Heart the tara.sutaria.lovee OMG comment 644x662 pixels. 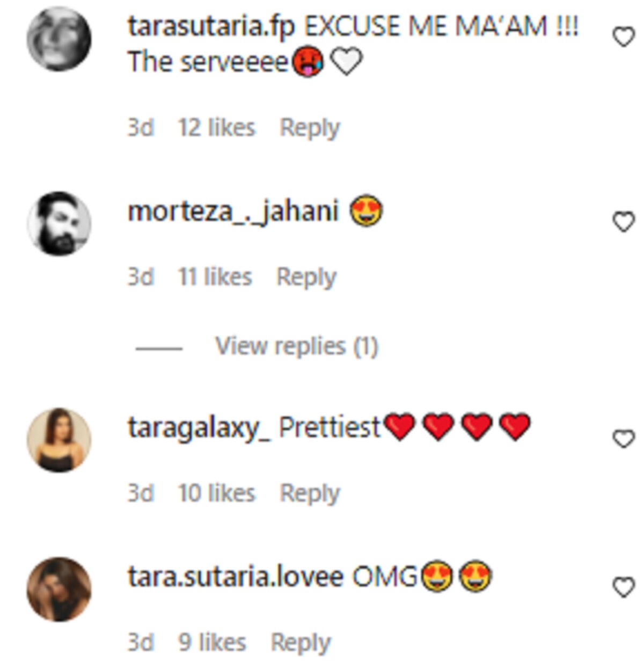click(623, 588)
